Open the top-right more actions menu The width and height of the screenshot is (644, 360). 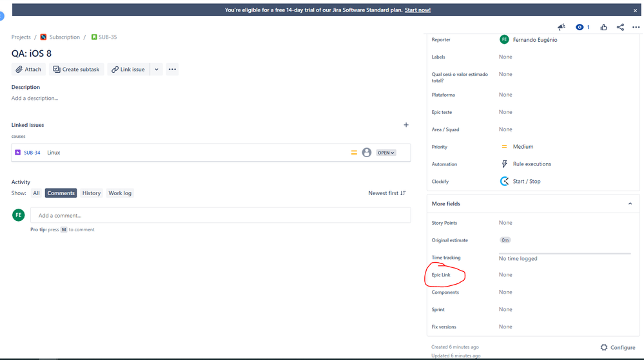click(x=636, y=27)
